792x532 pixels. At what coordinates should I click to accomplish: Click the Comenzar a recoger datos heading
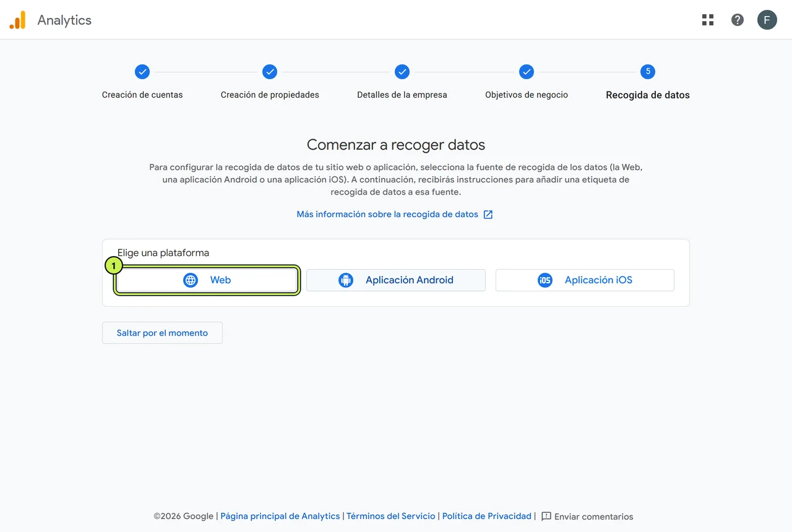(396, 145)
